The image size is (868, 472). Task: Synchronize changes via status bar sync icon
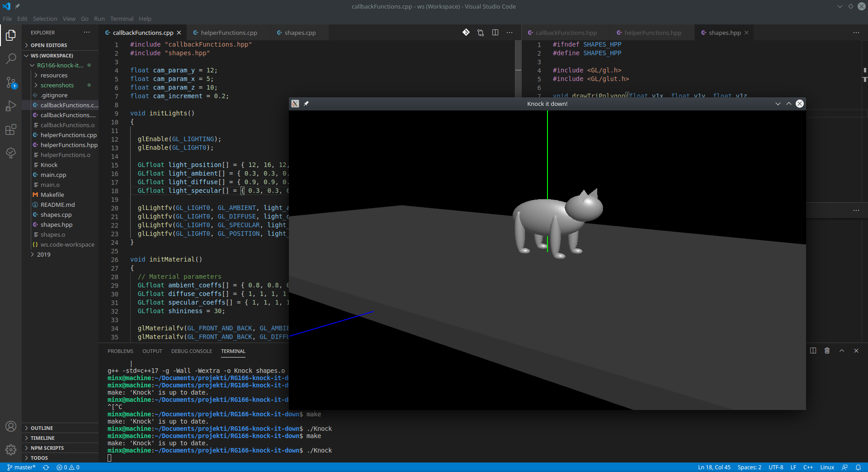tap(46, 467)
